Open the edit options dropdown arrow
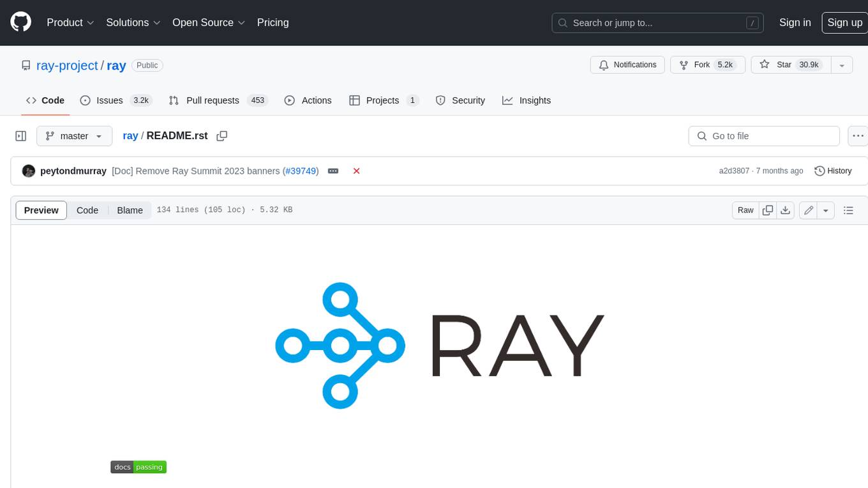Screen dimensions: 868x488 point(826,210)
